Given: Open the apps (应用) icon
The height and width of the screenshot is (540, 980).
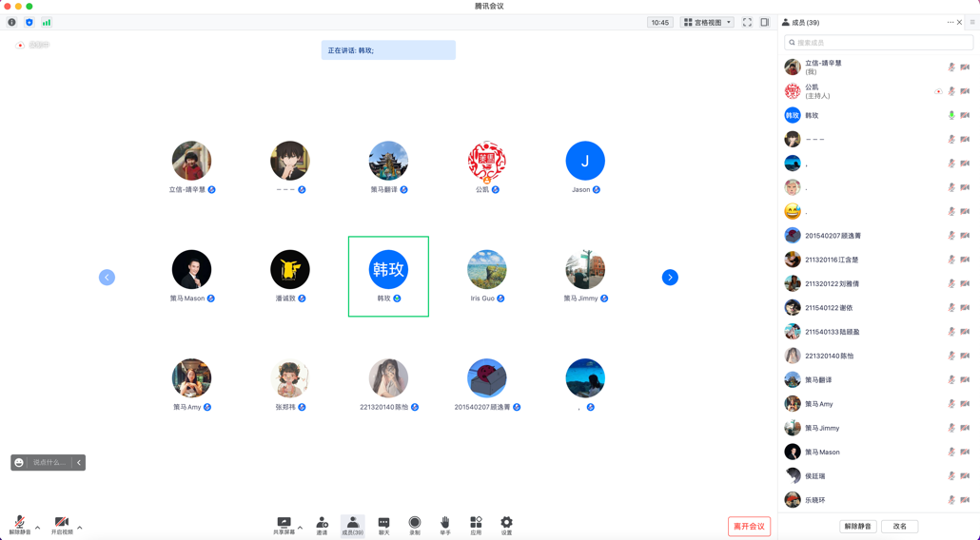Looking at the screenshot, I should [x=476, y=524].
